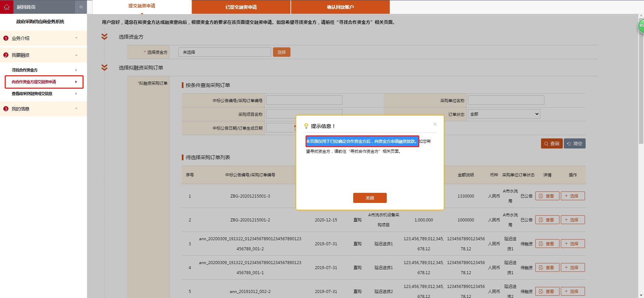
Task: Click the 采购项目名称 input field
Action: tap(304, 114)
